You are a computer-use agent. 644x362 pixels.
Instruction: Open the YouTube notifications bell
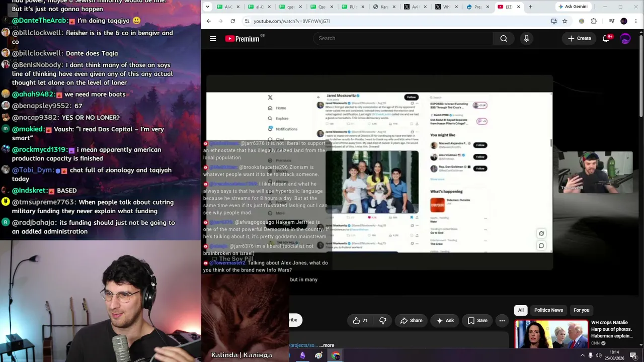[x=606, y=38]
